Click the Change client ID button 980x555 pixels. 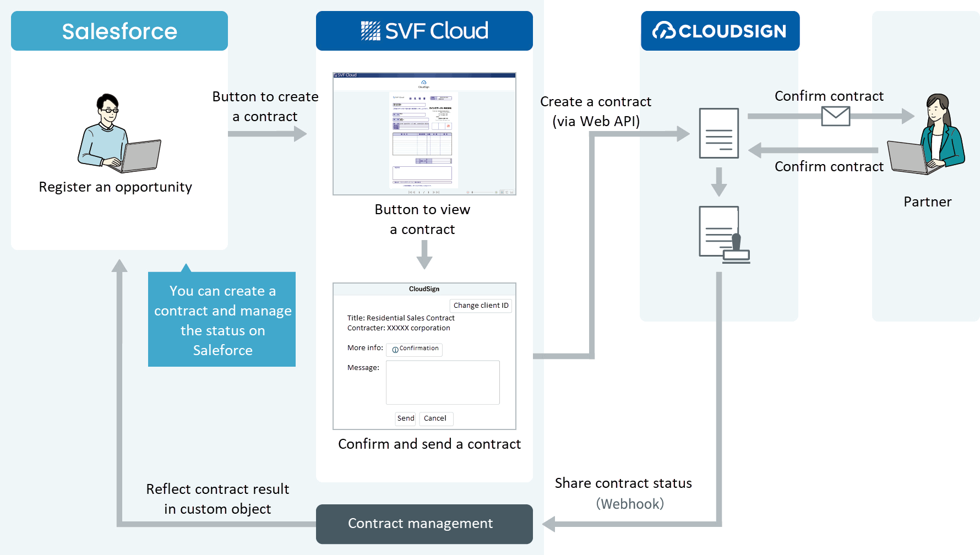pos(481,306)
